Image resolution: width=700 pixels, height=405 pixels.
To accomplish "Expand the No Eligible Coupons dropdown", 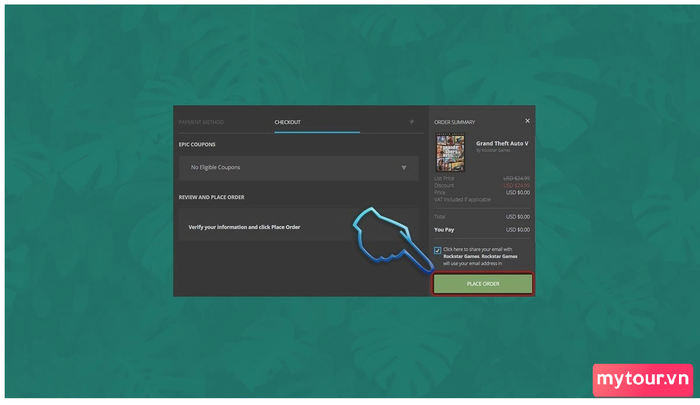I will [x=299, y=167].
